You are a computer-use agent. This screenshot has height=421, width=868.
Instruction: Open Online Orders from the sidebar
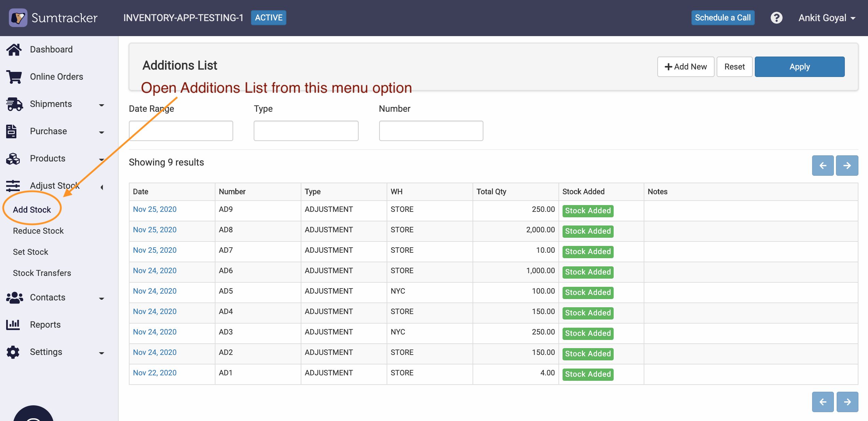57,77
